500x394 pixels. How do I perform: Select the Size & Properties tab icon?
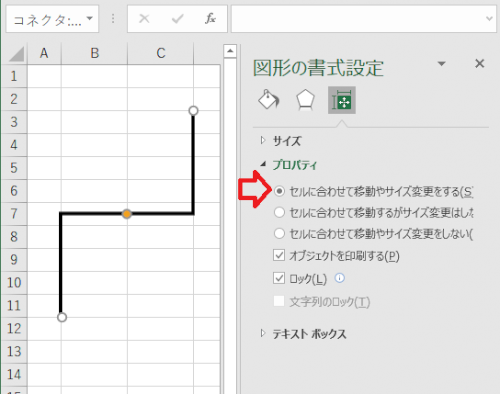(342, 100)
